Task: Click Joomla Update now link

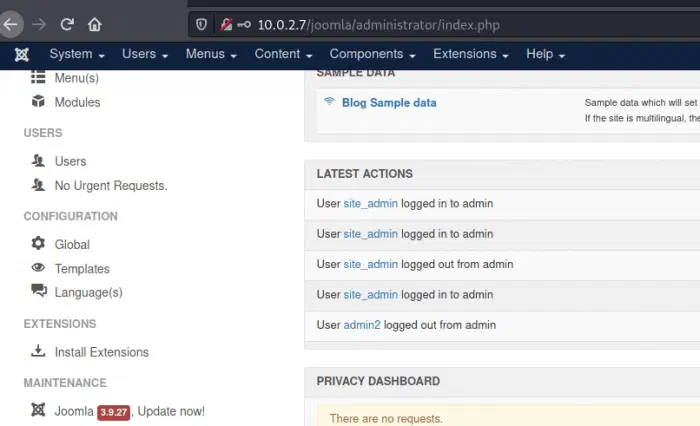Action: coord(129,411)
